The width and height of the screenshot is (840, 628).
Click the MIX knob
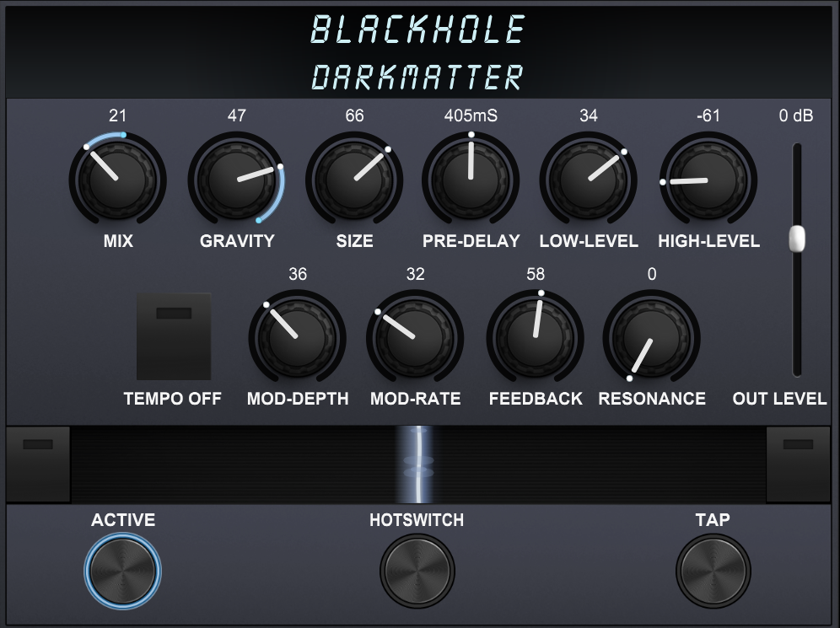coord(118,180)
